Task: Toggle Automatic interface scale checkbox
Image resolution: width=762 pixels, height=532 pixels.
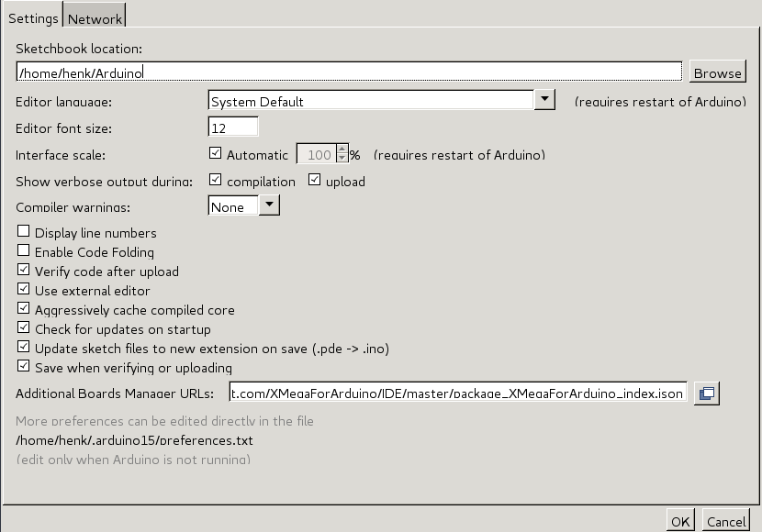Action: pos(215,153)
